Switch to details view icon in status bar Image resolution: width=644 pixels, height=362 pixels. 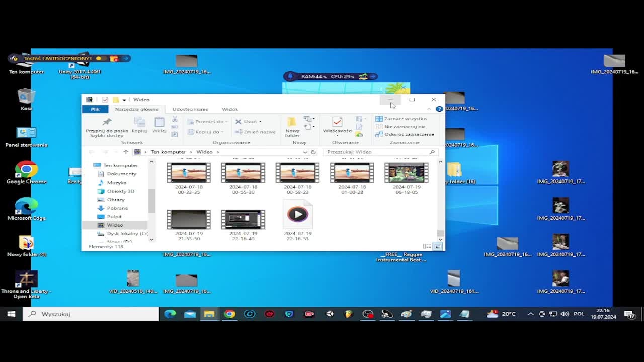pos(427,246)
